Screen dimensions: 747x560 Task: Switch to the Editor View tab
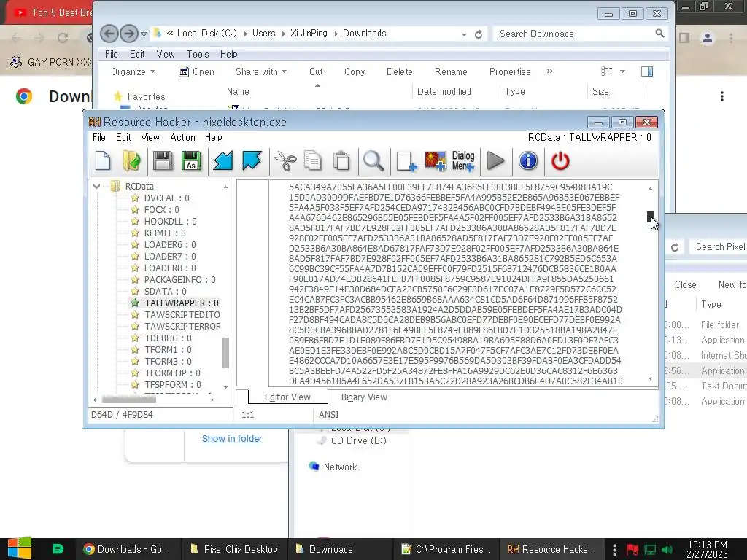tap(287, 397)
